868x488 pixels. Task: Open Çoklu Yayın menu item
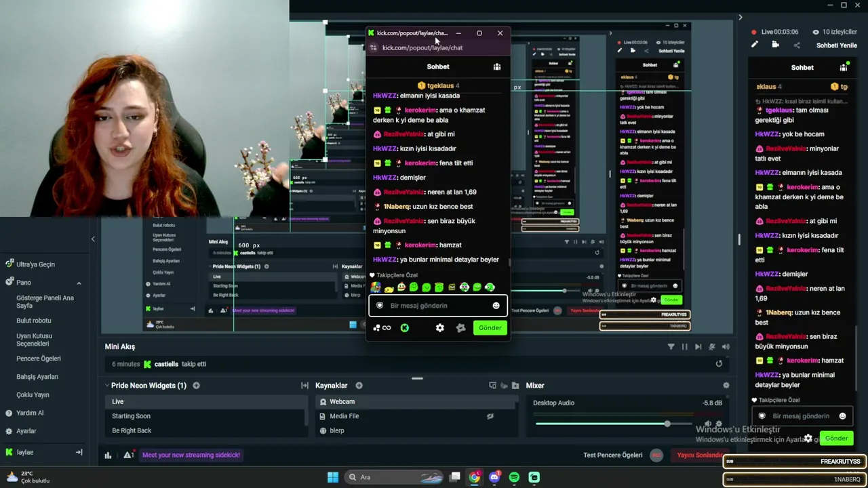(x=33, y=395)
